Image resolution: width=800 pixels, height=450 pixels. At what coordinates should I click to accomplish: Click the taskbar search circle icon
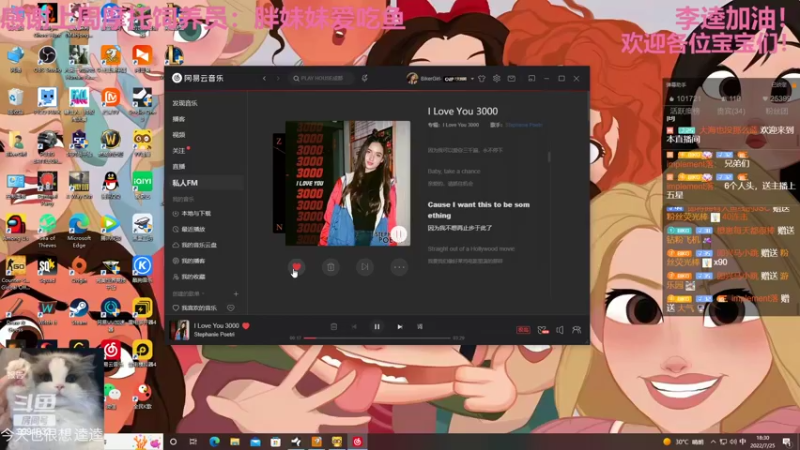click(173, 441)
